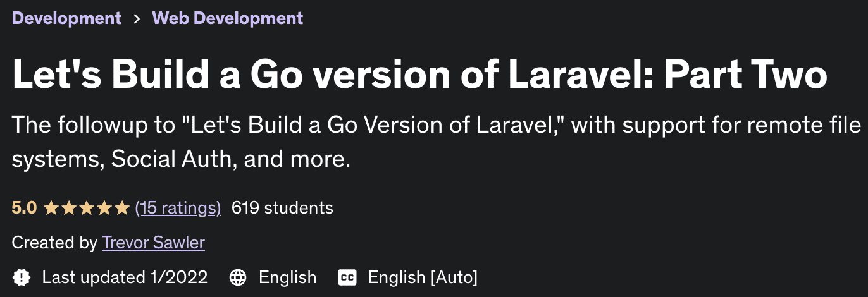Viewport: 868px width, 297px height.
Task: Go to the Web Development category
Action: pos(227,18)
